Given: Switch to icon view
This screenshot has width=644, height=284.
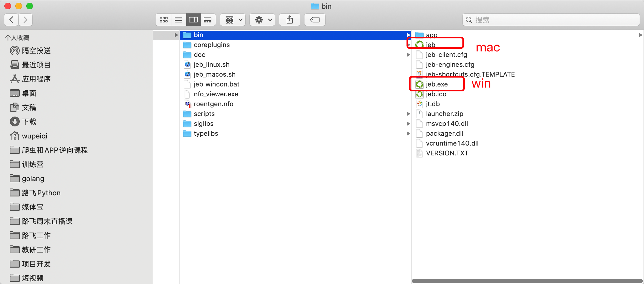Looking at the screenshot, I should 163,20.
